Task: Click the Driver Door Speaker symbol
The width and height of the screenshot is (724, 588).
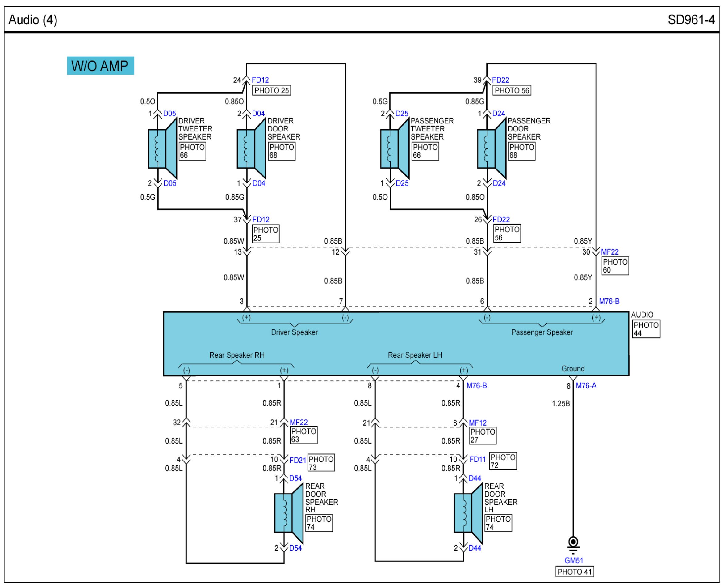Action: tap(251, 149)
